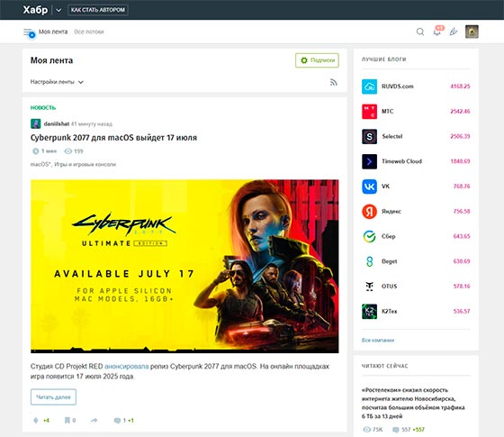Switch to the Все потоки tab
504x437 pixels.
[x=89, y=32]
